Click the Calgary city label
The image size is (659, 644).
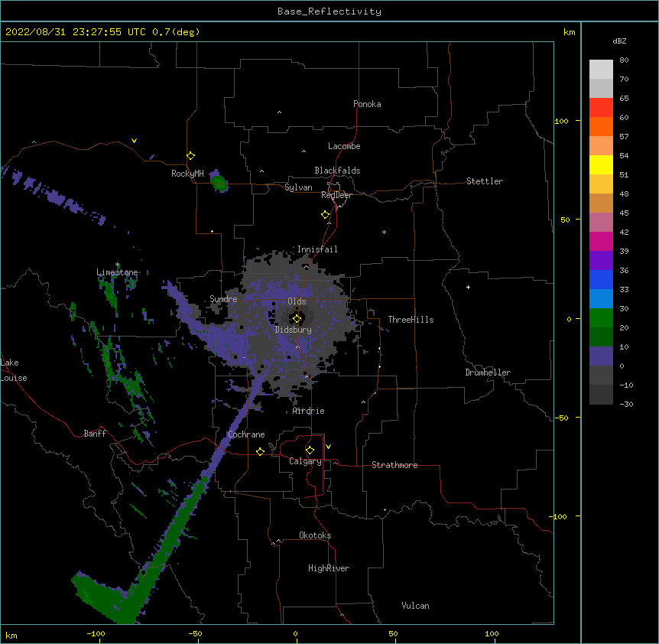coord(305,461)
